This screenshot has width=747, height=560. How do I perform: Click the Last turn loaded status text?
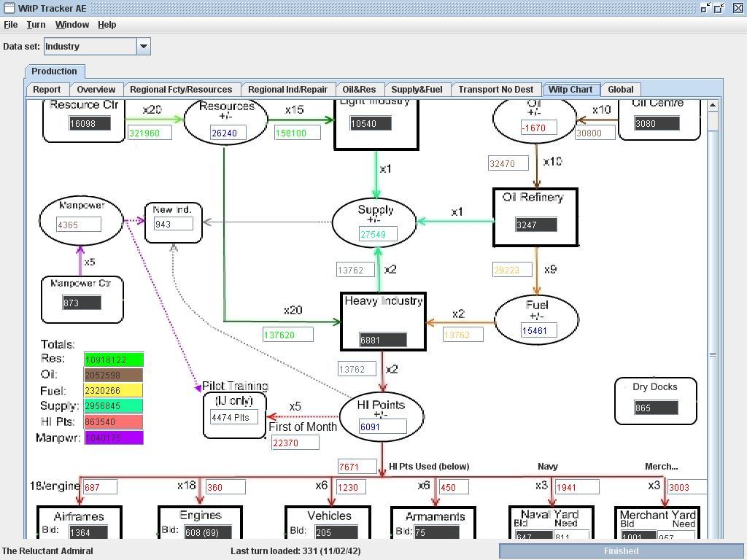[x=295, y=551]
